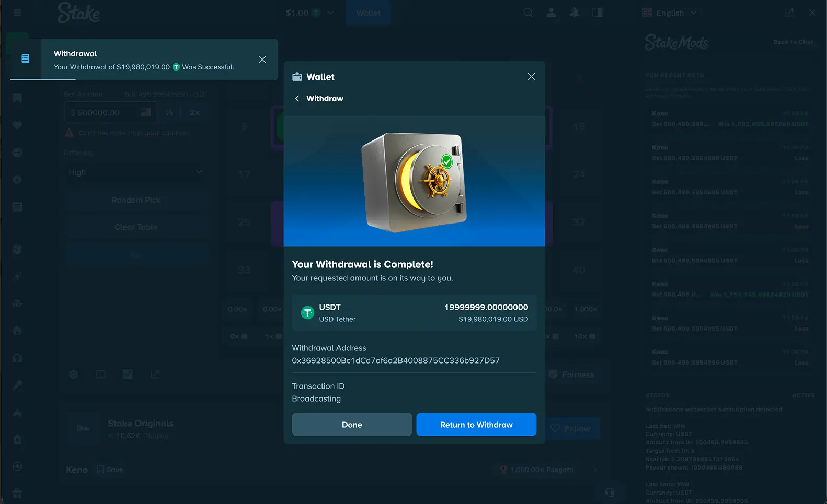Open the list/document icon in left sidebar

point(17,207)
